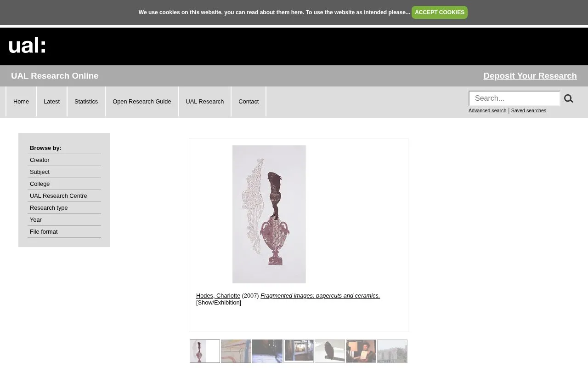Open the Fragmented images: papercuts and ceramics link
Image resolution: width=588 pixels, height=368 pixels.
(320, 296)
